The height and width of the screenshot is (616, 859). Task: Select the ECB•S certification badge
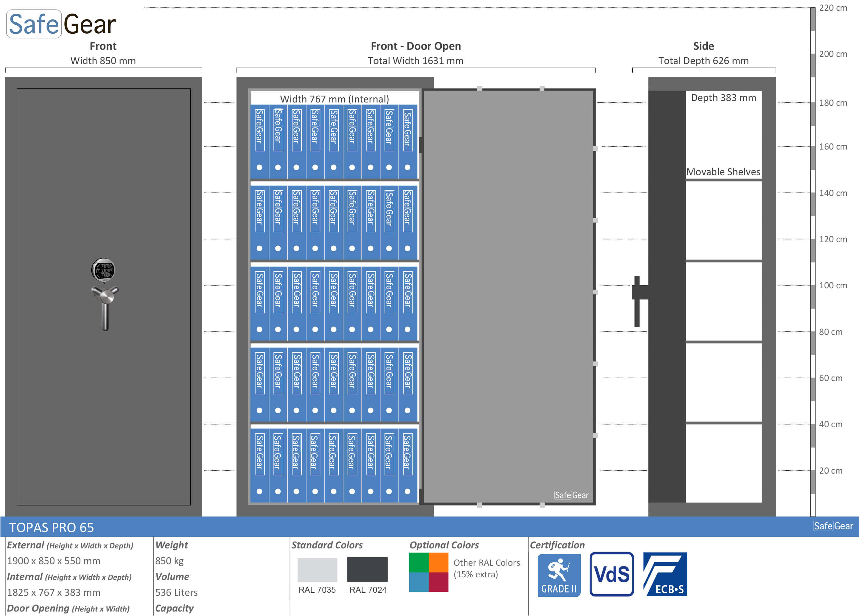click(665, 574)
